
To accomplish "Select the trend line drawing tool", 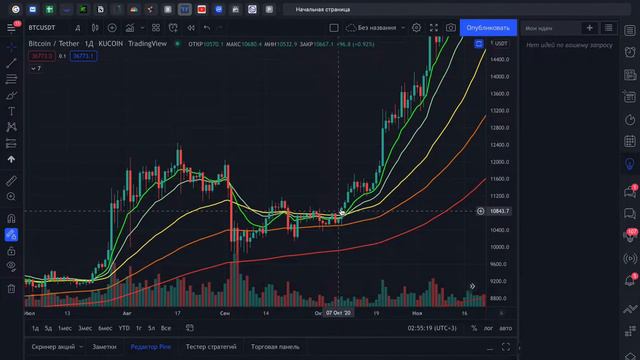I will (x=11, y=62).
